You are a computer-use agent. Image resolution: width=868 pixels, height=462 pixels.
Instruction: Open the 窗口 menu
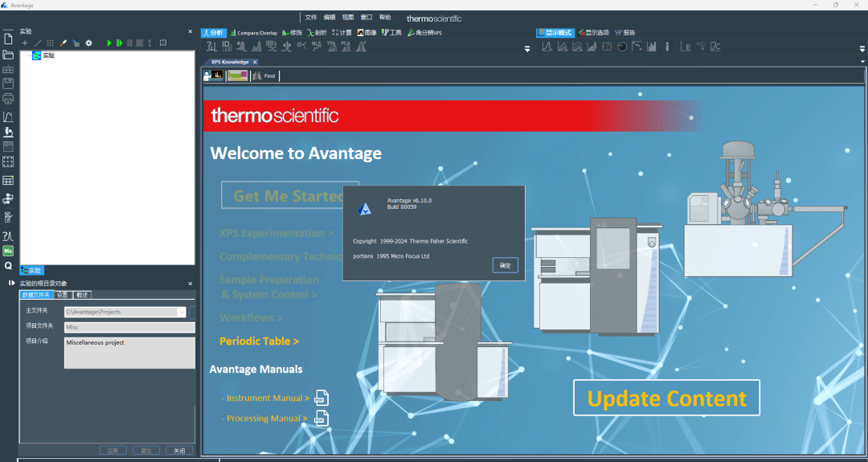click(366, 18)
